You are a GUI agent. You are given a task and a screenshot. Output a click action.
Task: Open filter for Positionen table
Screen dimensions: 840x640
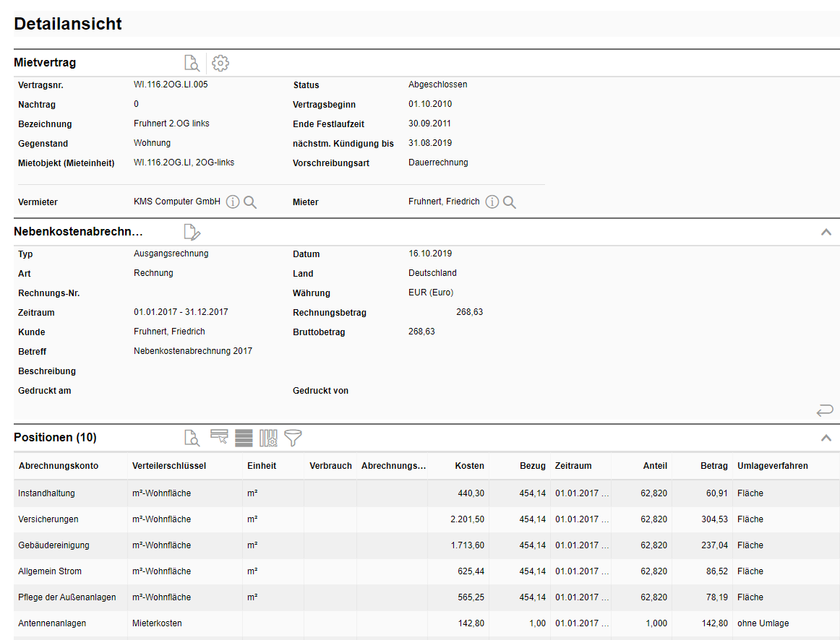coord(293,438)
